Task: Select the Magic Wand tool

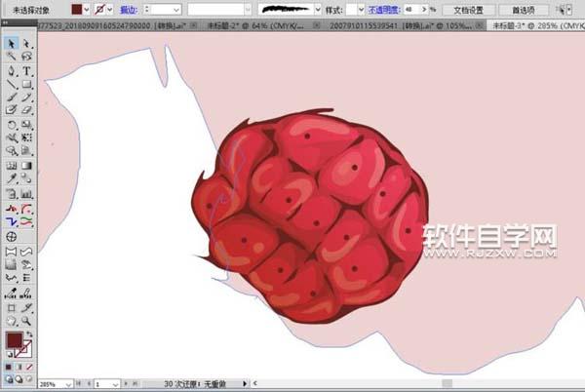Action: pyautogui.click(x=11, y=57)
